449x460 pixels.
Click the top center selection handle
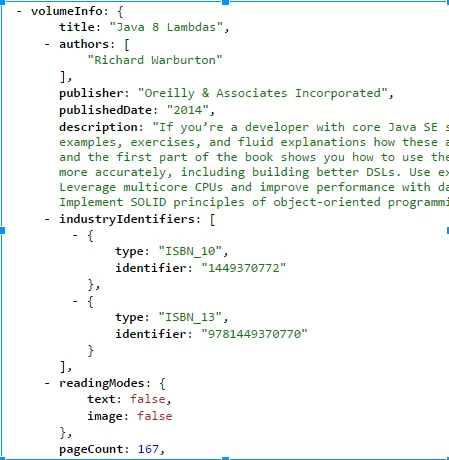click(x=225, y=2)
